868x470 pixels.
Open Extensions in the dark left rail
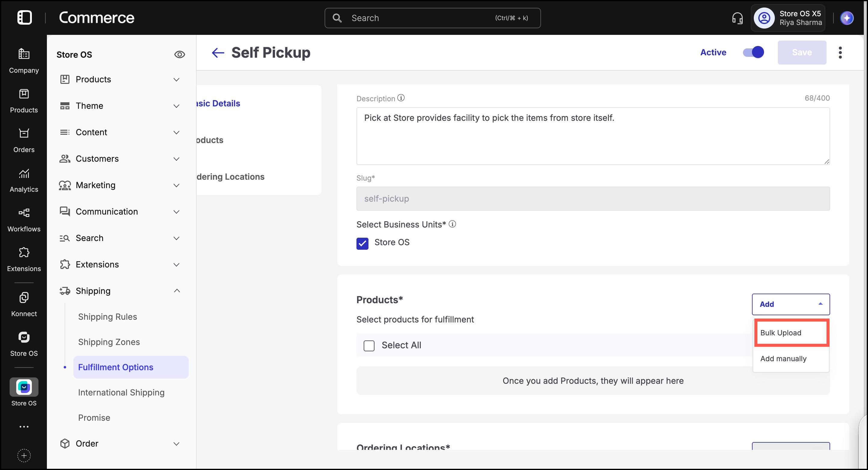tap(24, 252)
